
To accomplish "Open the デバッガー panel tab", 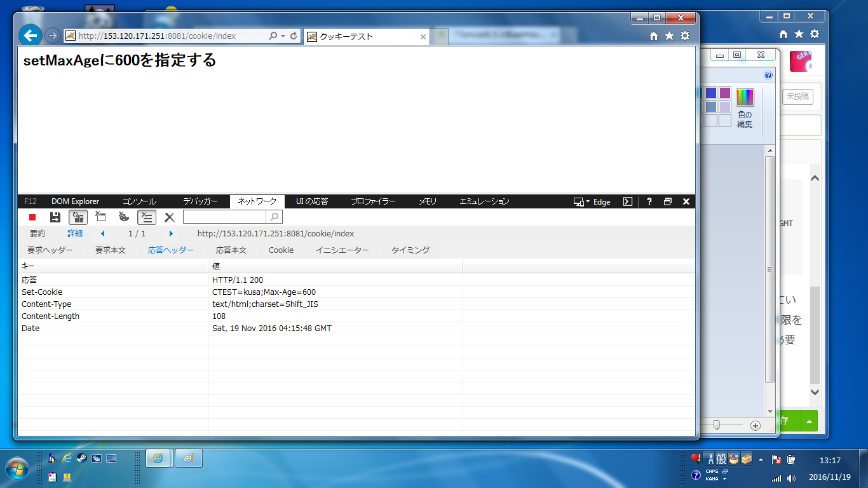I will [x=198, y=201].
